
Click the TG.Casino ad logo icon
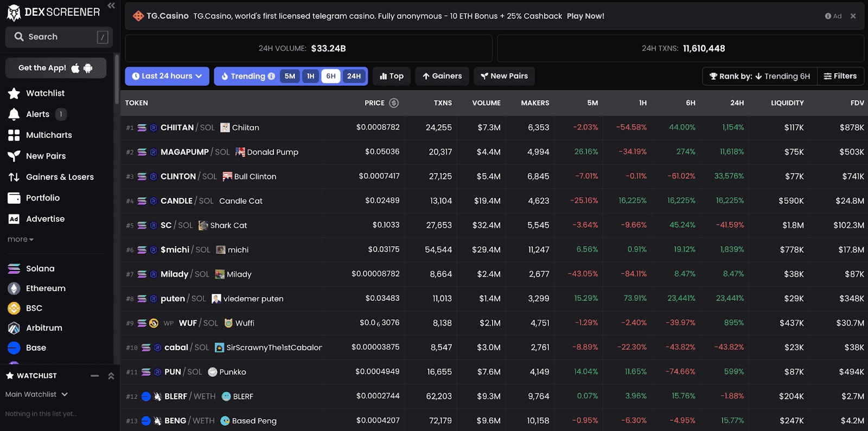click(x=138, y=16)
